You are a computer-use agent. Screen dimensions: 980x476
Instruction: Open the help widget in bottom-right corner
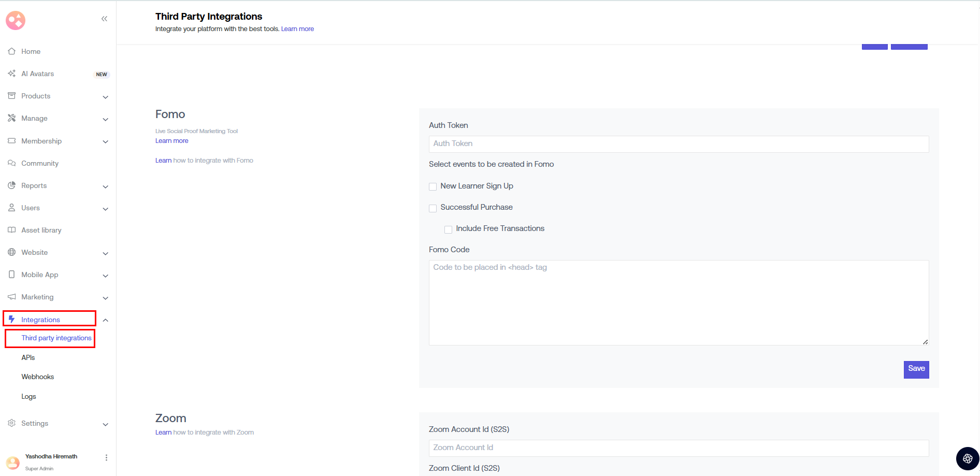(967, 458)
